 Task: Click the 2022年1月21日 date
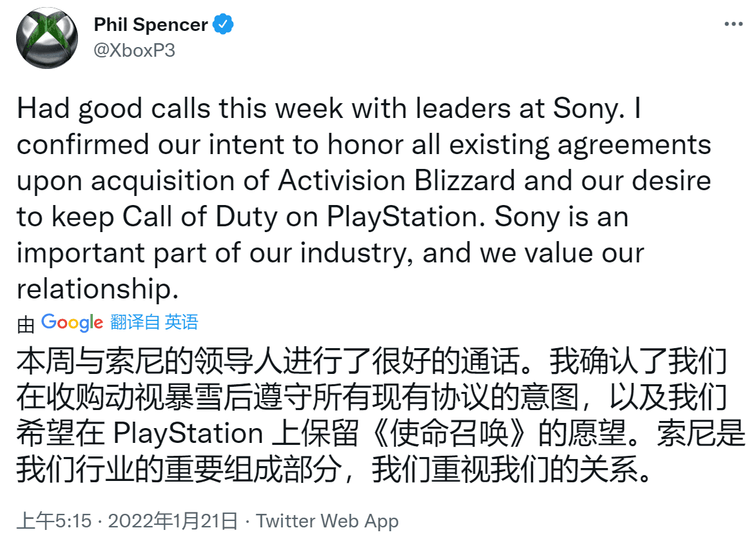(x=173, y=521)
